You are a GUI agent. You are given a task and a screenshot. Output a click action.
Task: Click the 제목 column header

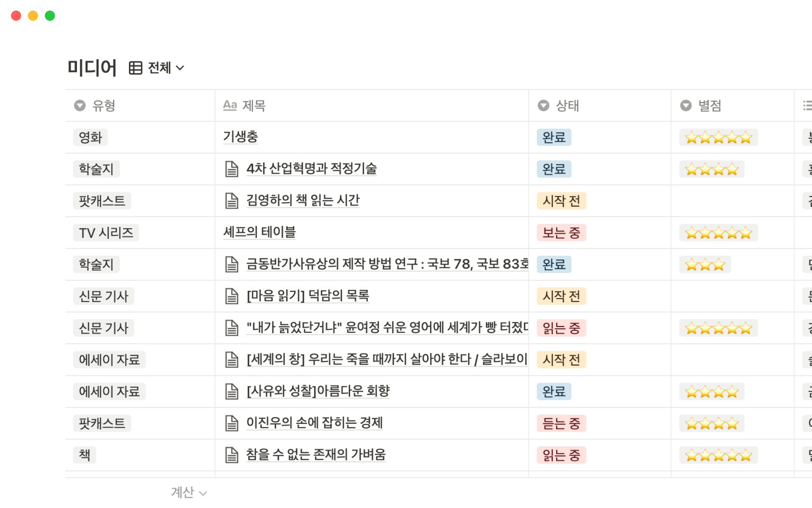pos(254,105)
